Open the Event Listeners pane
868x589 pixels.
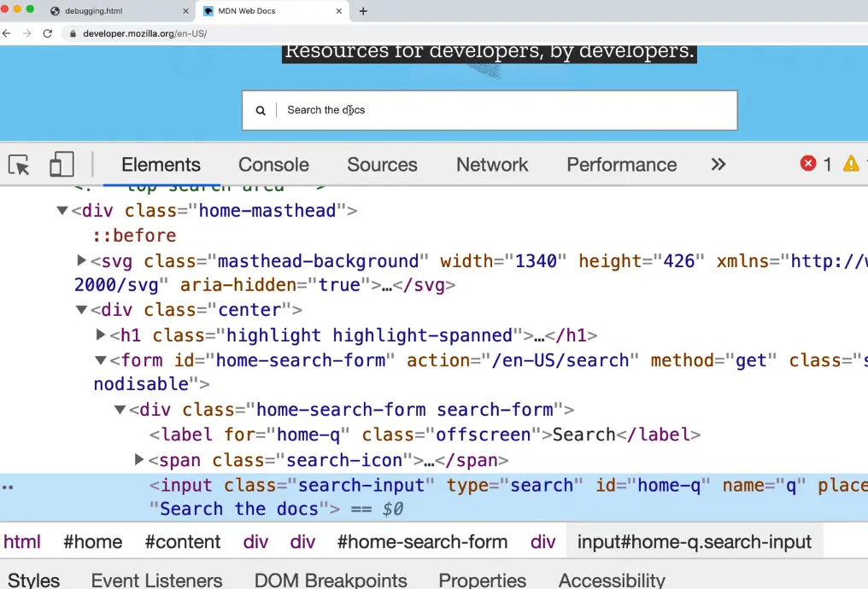coord(157,580)
